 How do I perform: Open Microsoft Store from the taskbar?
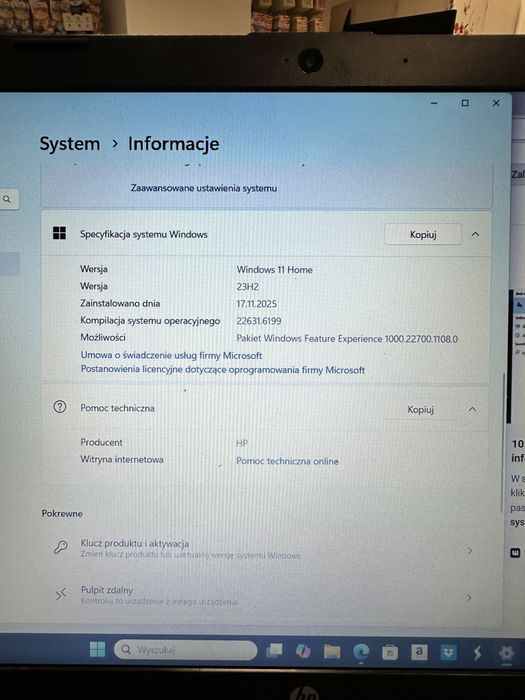[x=390, y=653]
